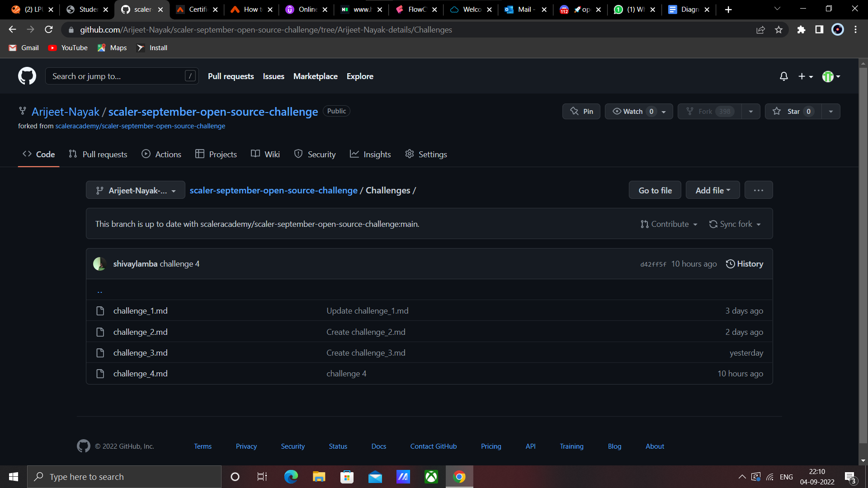Open Microsoft Edge from the taskbar
This screenshot has height=488, width=868.
pyautogui.click(x=291, y=476)
